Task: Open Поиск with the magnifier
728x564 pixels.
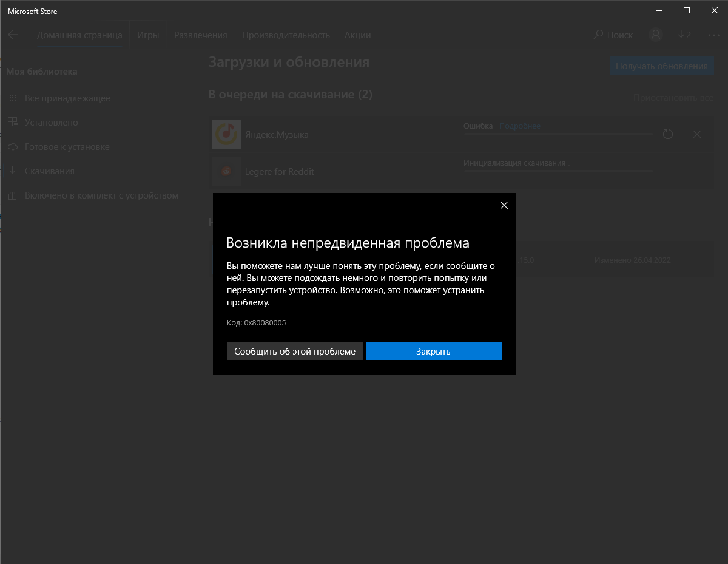Action: 613,35
